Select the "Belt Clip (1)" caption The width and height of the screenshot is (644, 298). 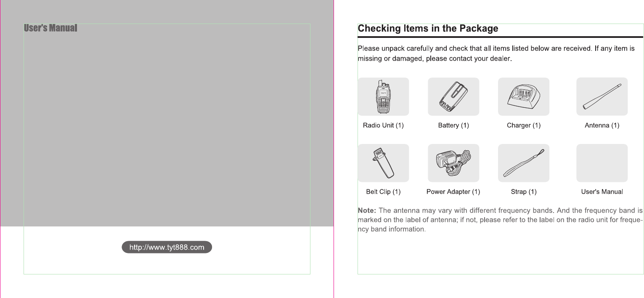pyautogui.click(x=383, y=192)
